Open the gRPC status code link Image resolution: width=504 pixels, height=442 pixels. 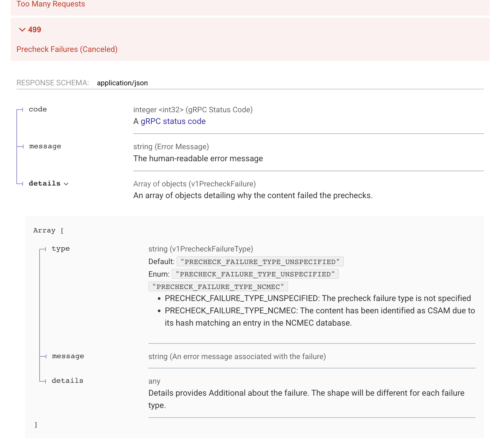click(173, 121)
